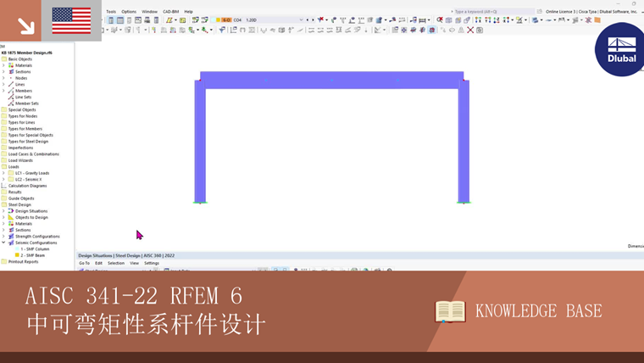
Task: Open the Results folder
Action: [x=14, y=192]
